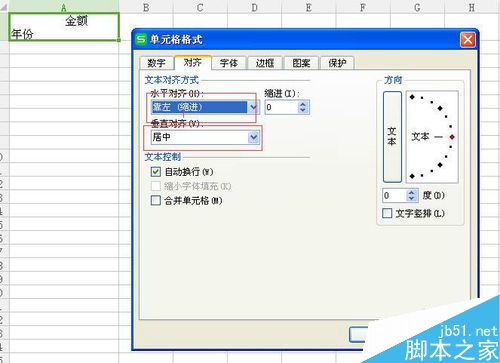This screenshot has height=363, width=500.
Task: Close the 单元格格式 dialog
Action: (x=468, y=40)
